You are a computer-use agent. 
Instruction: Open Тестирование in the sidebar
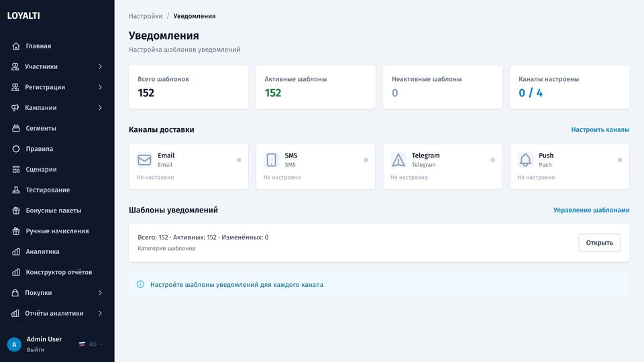(x=57, y=190)
